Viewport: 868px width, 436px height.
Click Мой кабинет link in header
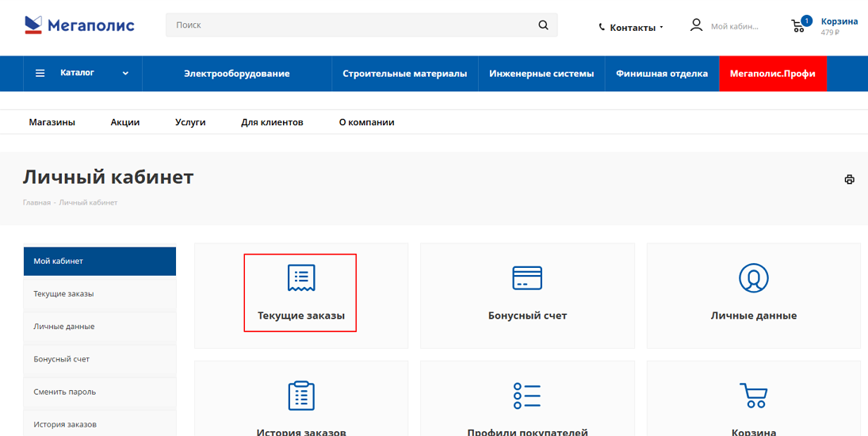[735, 26]
